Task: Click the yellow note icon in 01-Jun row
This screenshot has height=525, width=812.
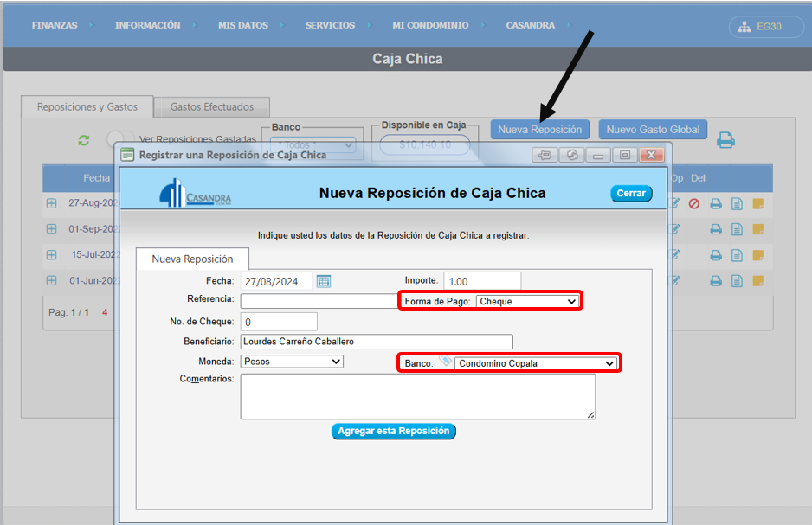Action: tap(758, 281)
